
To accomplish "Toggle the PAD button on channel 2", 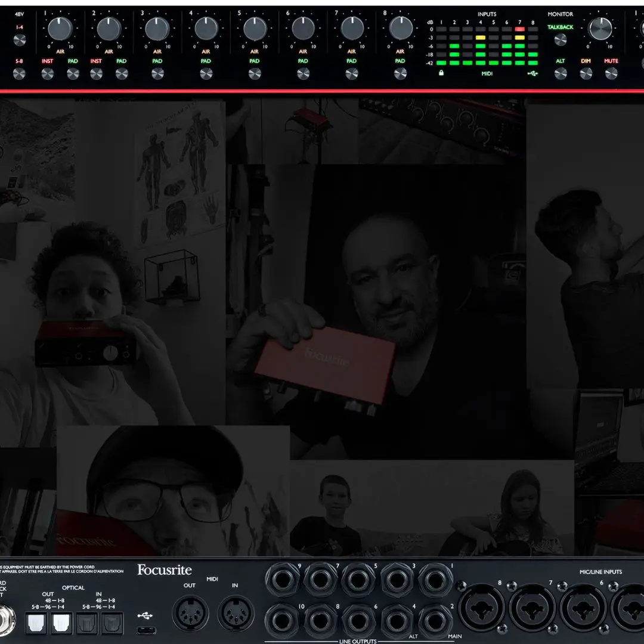I will pos(122,73).
